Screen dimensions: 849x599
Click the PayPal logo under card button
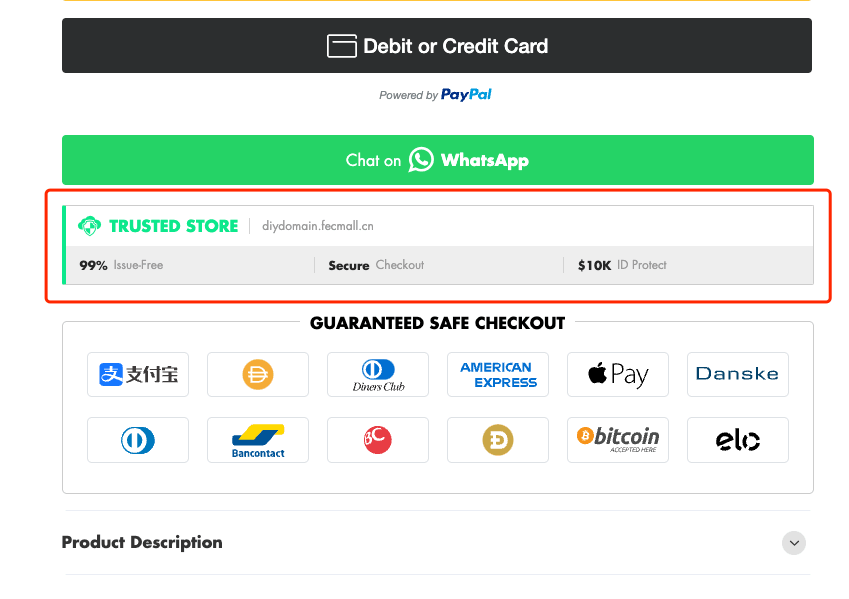click(466, 95)
